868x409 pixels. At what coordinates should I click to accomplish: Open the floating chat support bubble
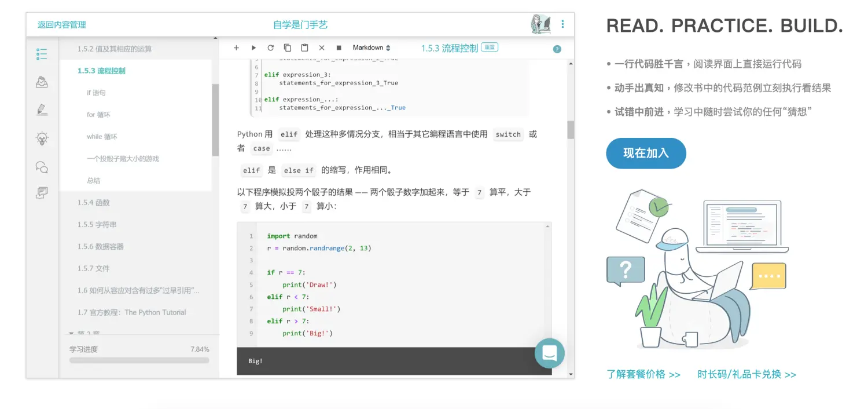549,353
